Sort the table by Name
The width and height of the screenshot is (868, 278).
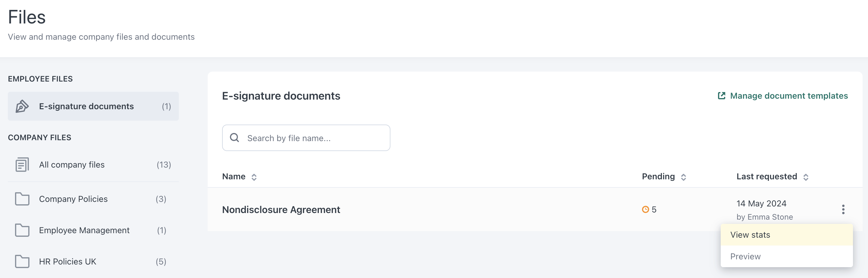pyautogui.click(x=254, y=176)
